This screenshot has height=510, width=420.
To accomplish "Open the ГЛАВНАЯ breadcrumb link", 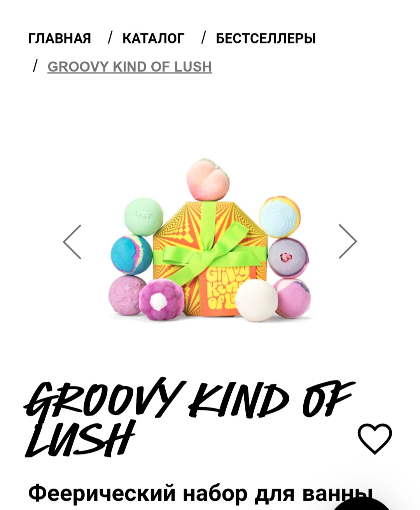I will 59,38.
